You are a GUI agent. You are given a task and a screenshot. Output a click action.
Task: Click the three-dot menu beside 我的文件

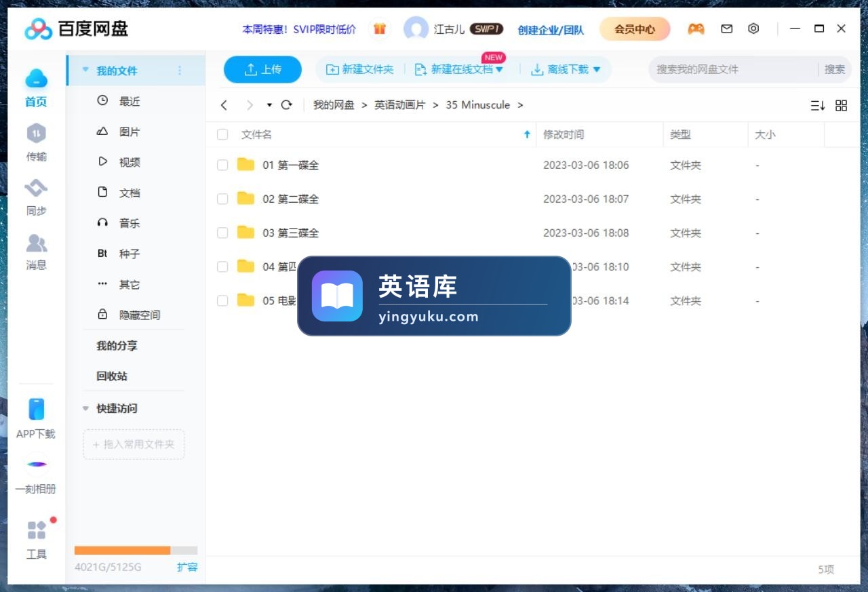[x=180, y=71]
